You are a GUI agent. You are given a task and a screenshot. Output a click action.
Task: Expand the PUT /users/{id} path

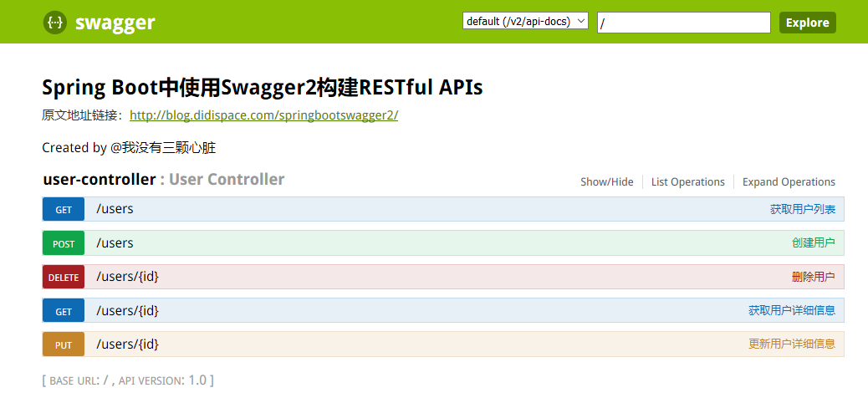click(x=128, y=344)
